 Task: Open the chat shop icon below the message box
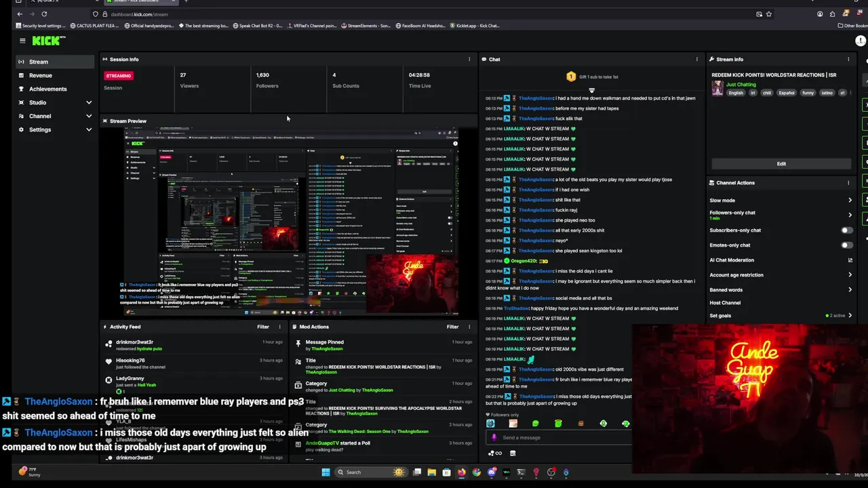(513, 453)
